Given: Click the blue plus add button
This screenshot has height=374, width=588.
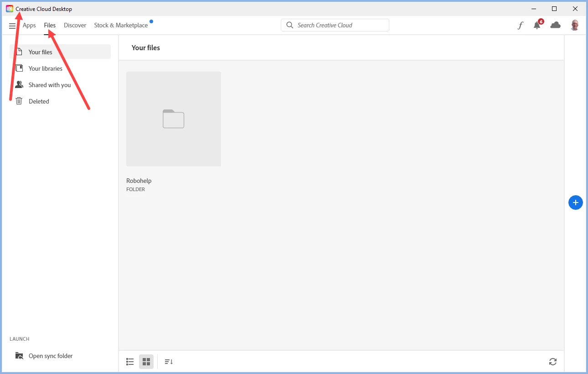Looking at the screenshot, I should pos(576,203).
